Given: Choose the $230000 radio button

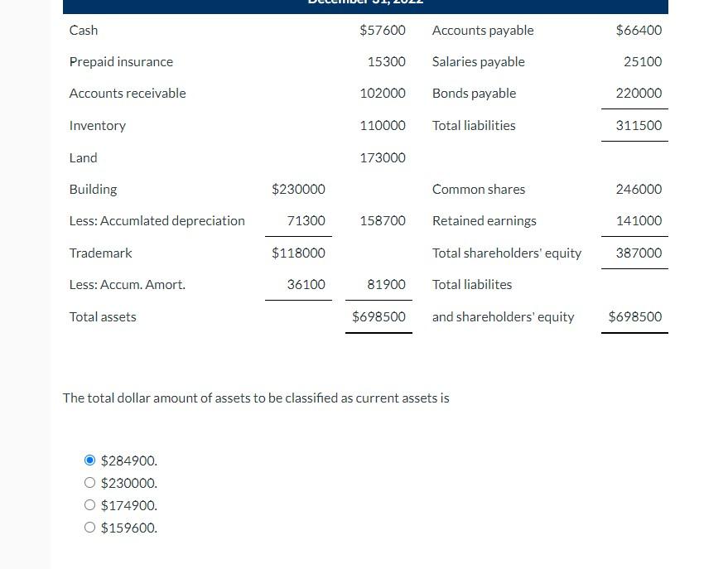Looking at the screenshot, I should coord(89,482).
